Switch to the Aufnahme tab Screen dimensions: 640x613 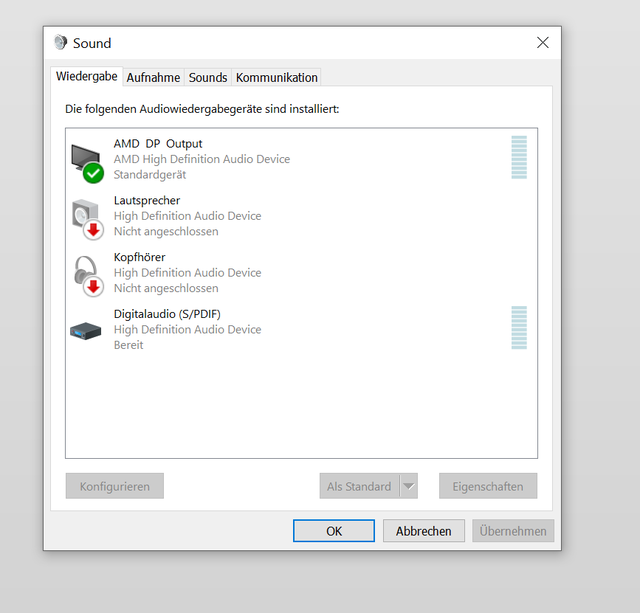point(153,77)
